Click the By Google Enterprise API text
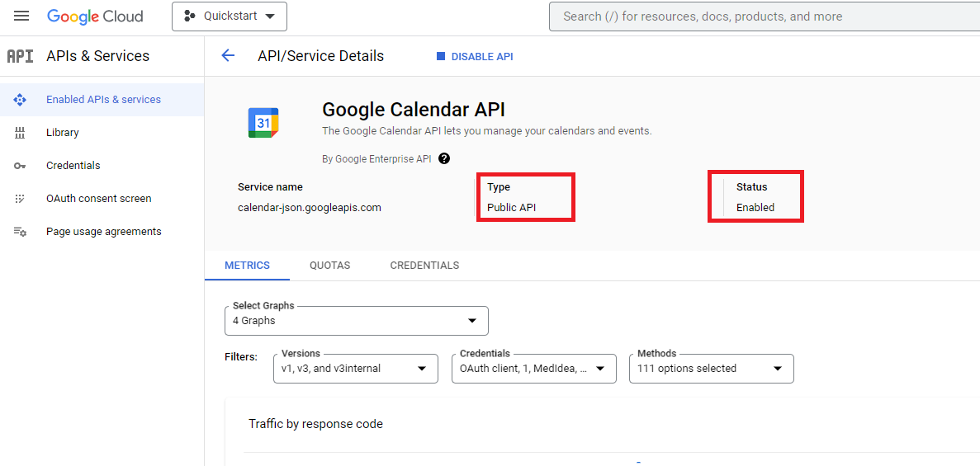The width and height of the screenshot is (980, 466). pos(376,159)
